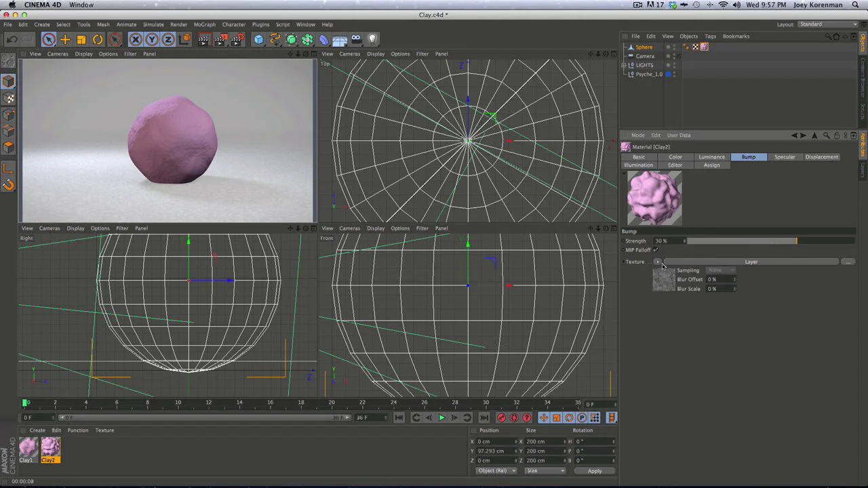868x488 pixels.
Task: Toggle the Z axis lock
Action: coord(168,39)
